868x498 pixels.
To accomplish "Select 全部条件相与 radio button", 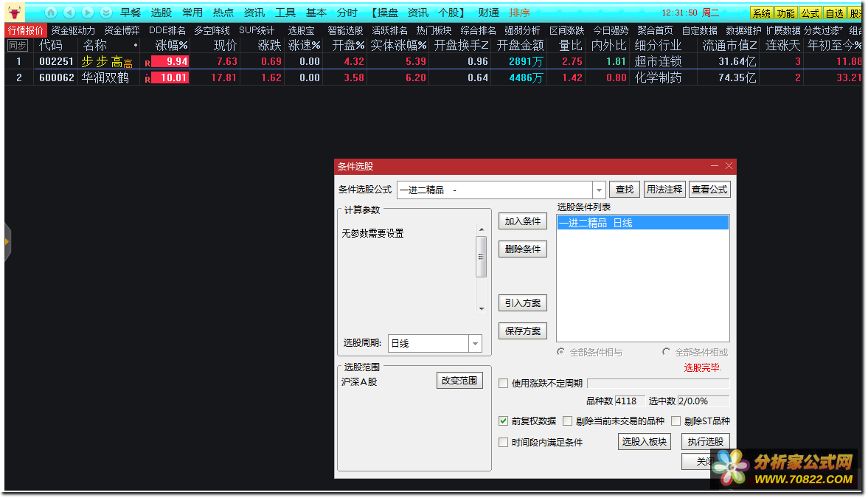I will point(560,352).
